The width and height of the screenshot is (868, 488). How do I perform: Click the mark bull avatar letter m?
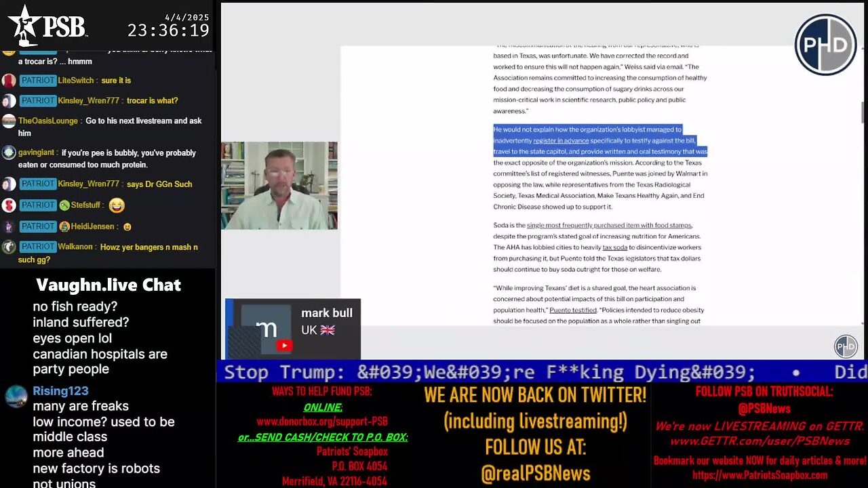point(266,328)
